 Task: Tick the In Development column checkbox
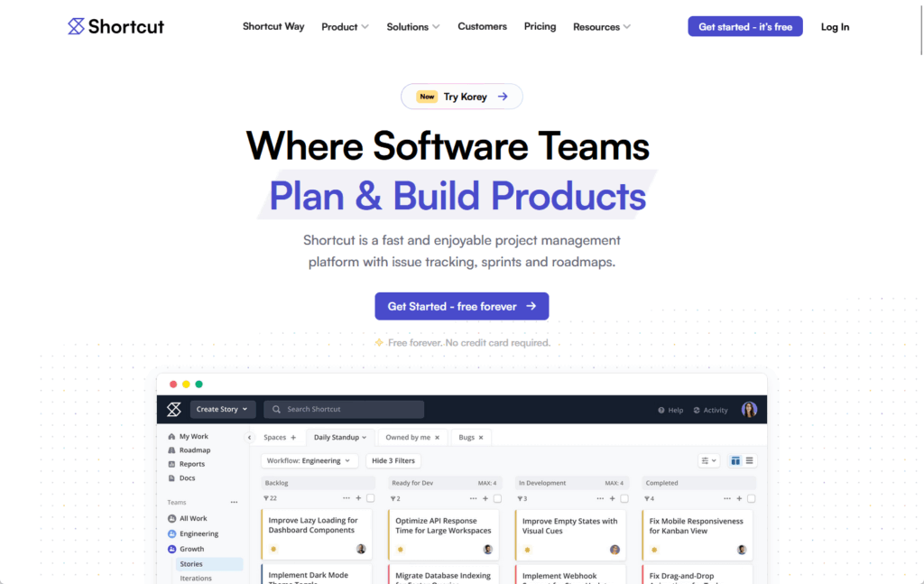point(624,498)
